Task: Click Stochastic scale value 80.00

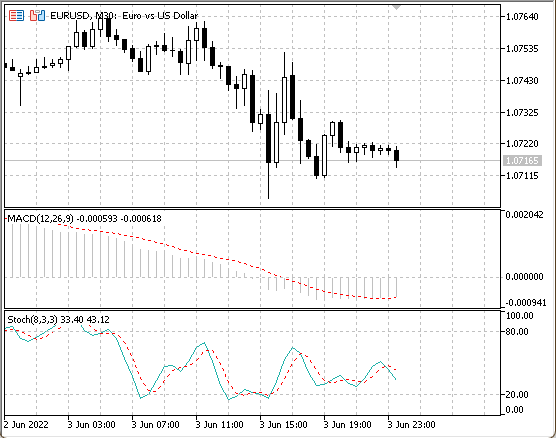Action: point(517,332)
